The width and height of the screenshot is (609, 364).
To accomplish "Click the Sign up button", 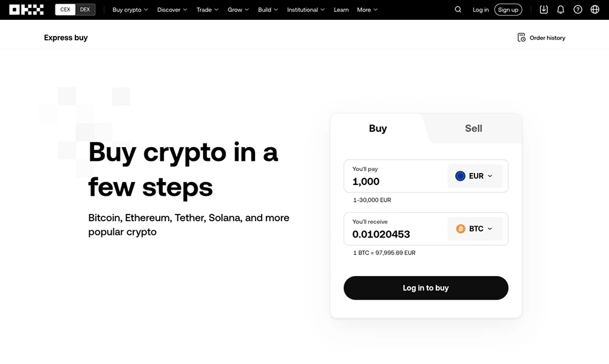I will coord(508,10).
